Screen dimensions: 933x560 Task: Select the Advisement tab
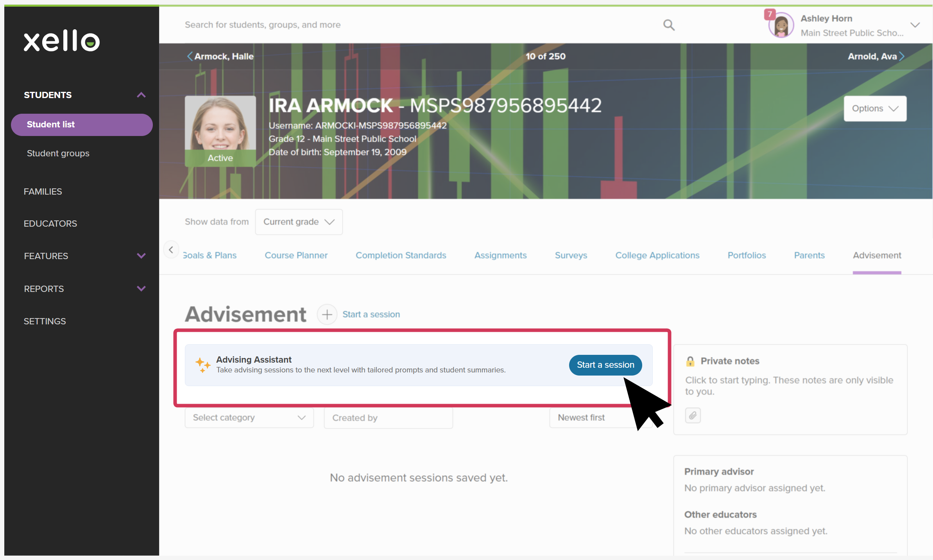point(877,256)
